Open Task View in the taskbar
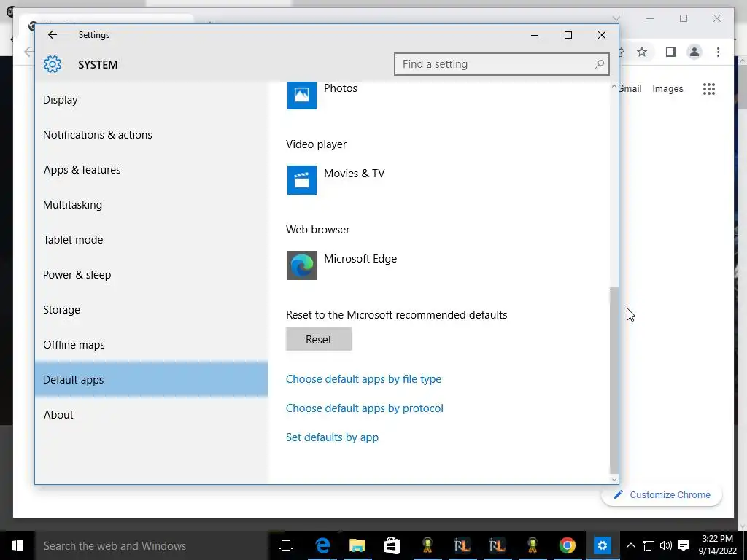 coord(286,545)
